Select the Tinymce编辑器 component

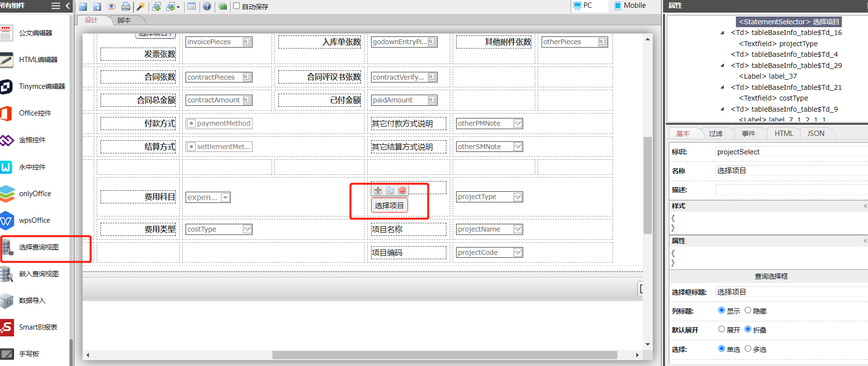[35, 86]
